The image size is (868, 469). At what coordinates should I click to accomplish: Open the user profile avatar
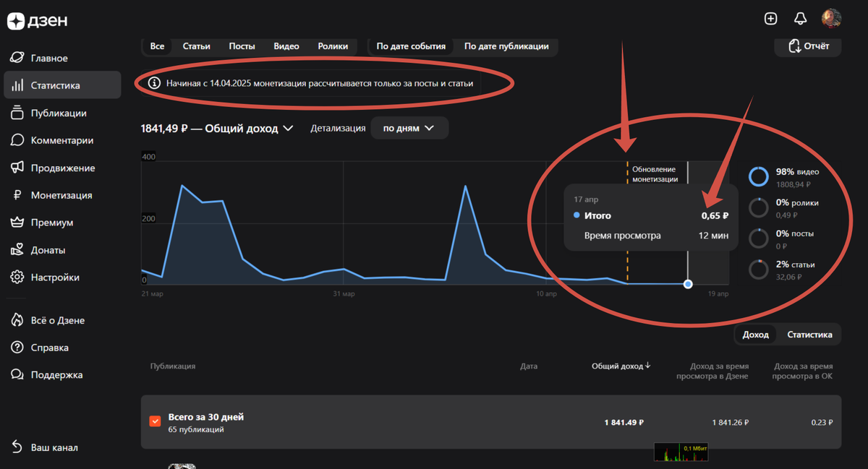tap(831, 19)
